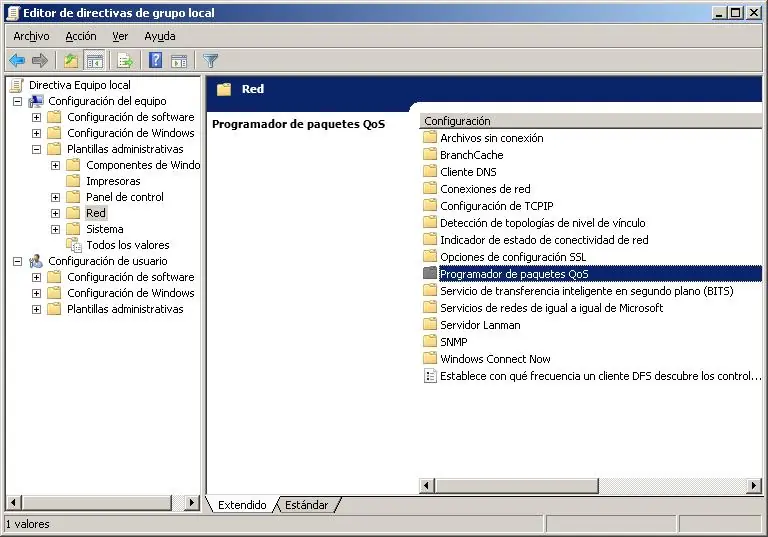Click the Programador de paquetes QoS folder icon
Viewport: 768px width, 537px height.
(x=430, y=273)
